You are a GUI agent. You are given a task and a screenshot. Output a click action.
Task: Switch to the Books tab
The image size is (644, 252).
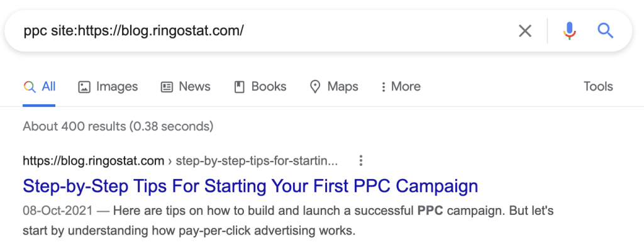pos(260,87)
